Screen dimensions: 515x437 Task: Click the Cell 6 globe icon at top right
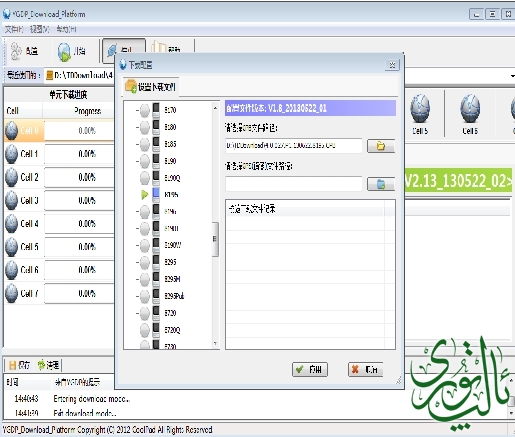470,109
